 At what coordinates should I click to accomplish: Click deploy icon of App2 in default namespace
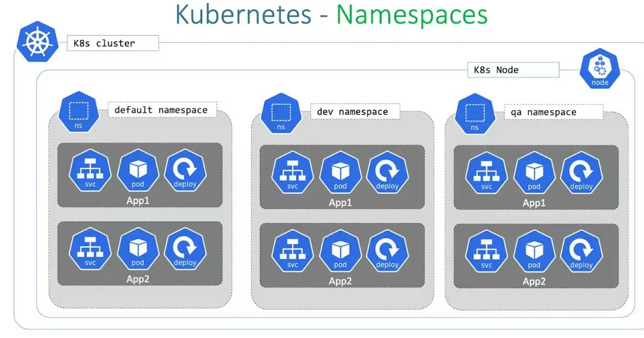[x=185, y=249]
